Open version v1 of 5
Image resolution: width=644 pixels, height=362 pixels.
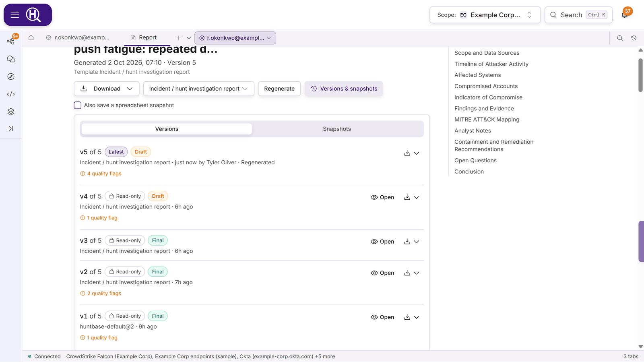coord(382,317)
